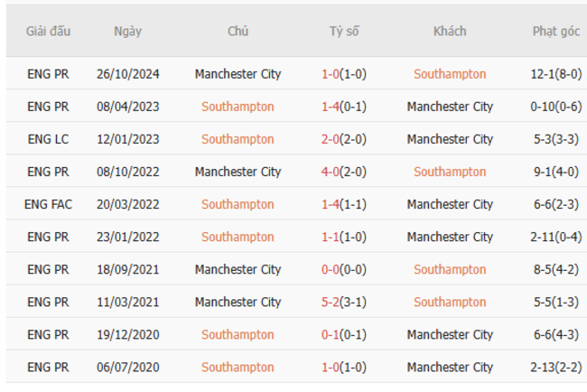Open the 1-4 score on 20/03/2022
Screen dimensions: 587x392
click(x=331, y=204)
